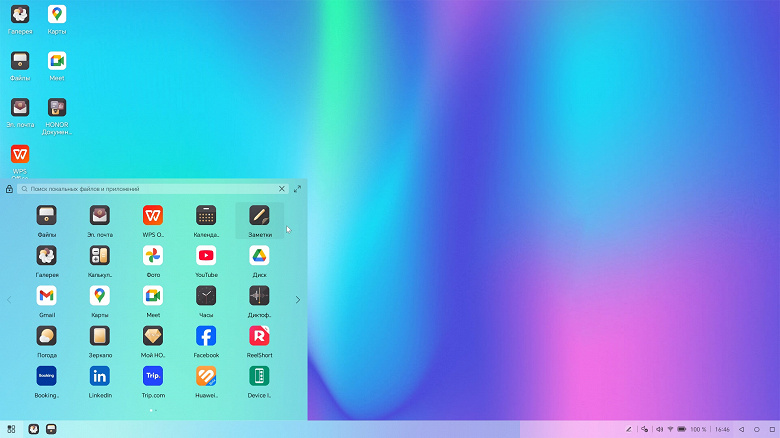Open the WPS Office desktop shortcut
Image resolution: width=780 pixels, height=438 pixels.
coord(20,154)
